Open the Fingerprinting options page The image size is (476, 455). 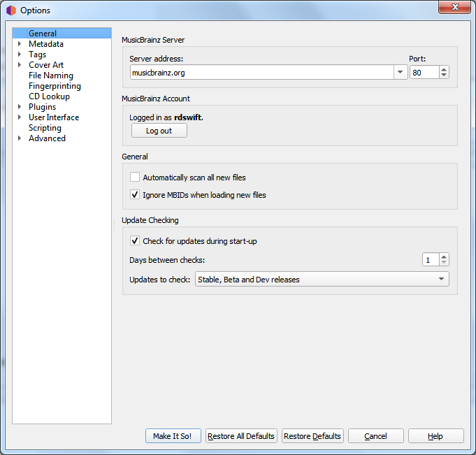point(55,86)
